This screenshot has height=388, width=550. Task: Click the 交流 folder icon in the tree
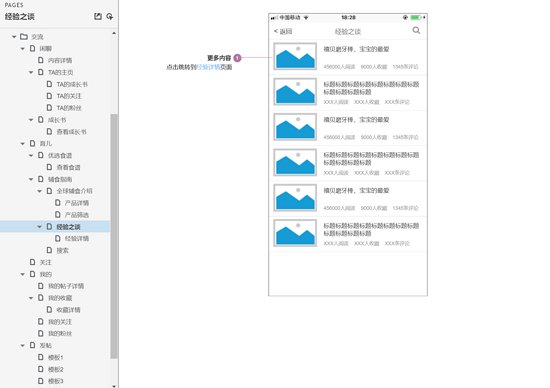(x=24, y=36)
